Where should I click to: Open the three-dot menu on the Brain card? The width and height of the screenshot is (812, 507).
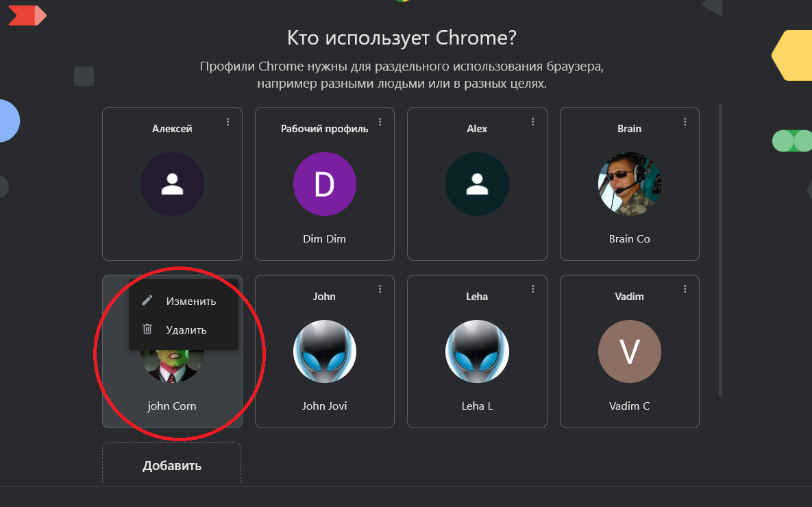point(685,122)
